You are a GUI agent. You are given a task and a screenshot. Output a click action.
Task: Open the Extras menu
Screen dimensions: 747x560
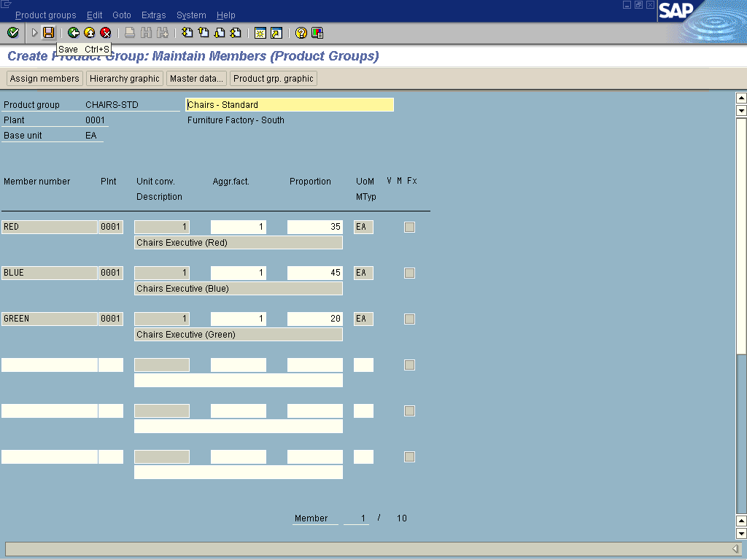click(153, 15)
